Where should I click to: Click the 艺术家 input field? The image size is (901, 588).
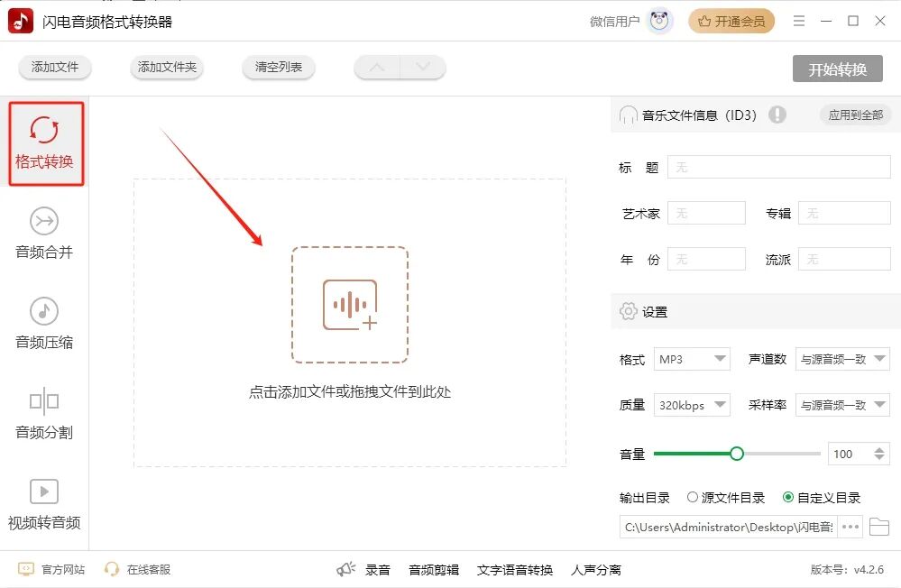pyautogui.click(x=706, y=213)
